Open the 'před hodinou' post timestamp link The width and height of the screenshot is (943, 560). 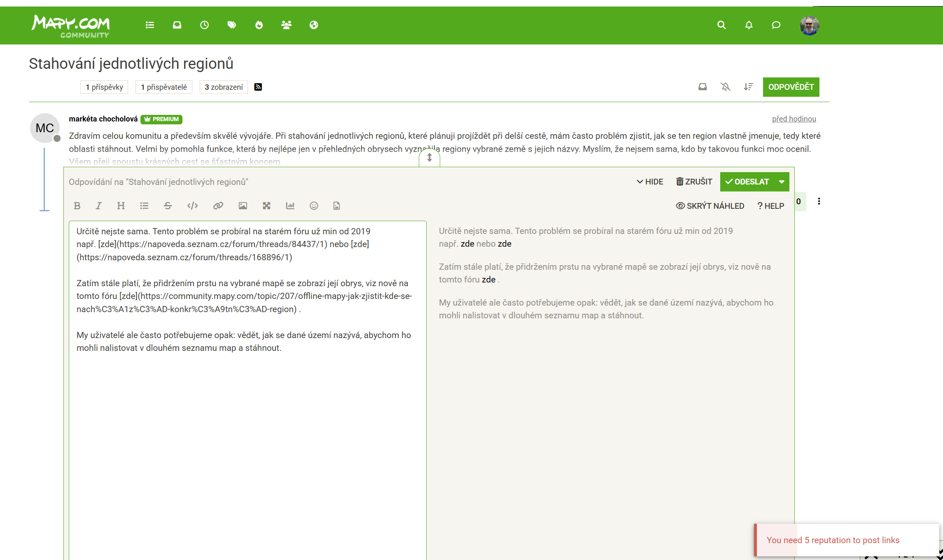(794, 119)
